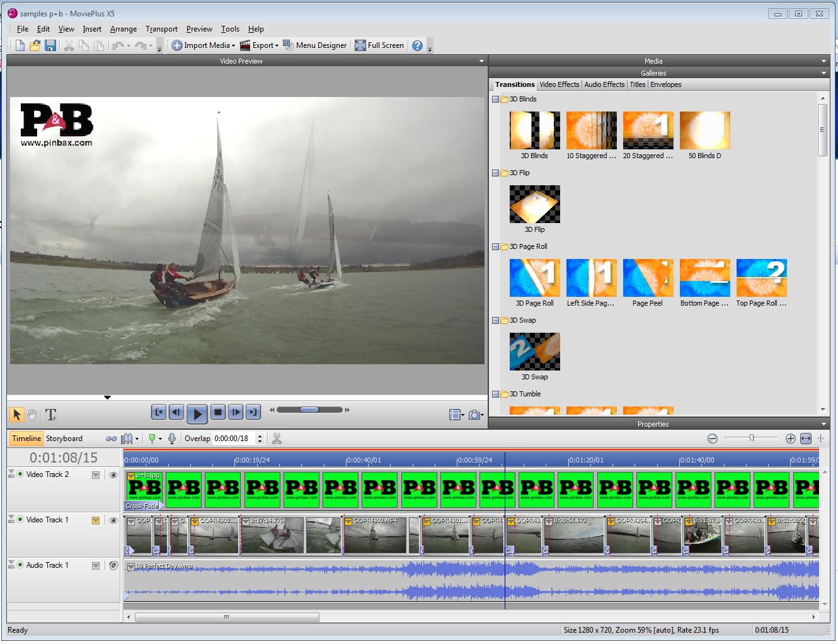838x644 pixels.
Task: Jump to the previous frame
Action: pos(176,412)
